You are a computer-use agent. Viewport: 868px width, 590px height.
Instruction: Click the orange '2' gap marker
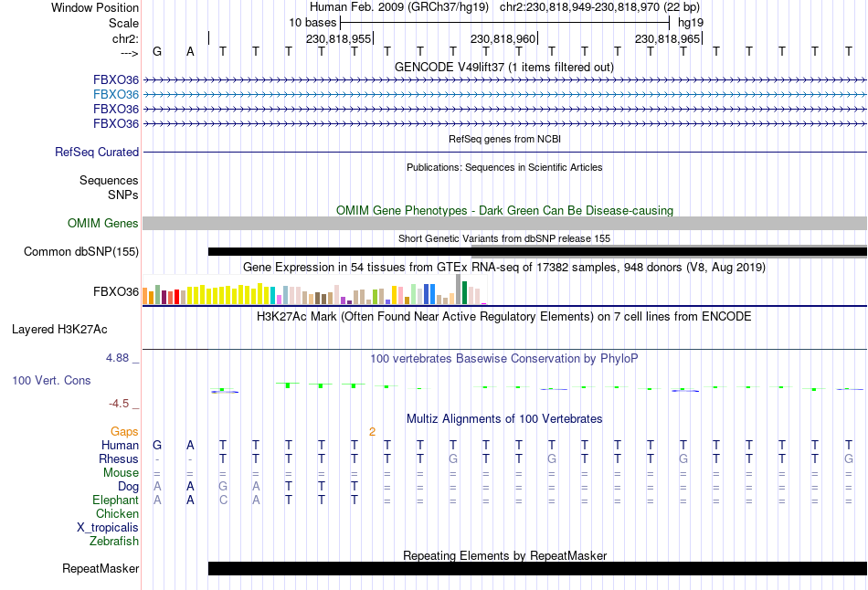(x=372, y=431)
